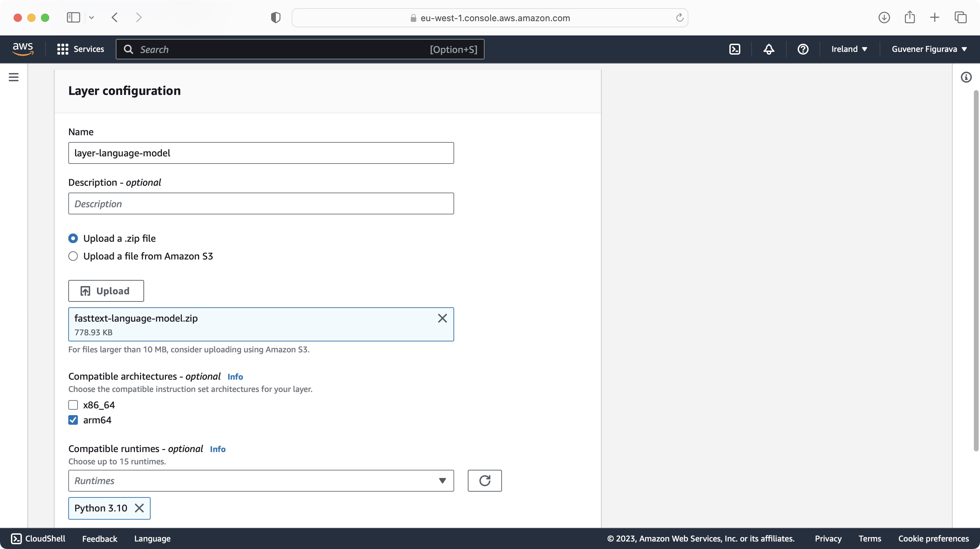Click the help question mark icon
980x549 pixels.
[803, 49]
